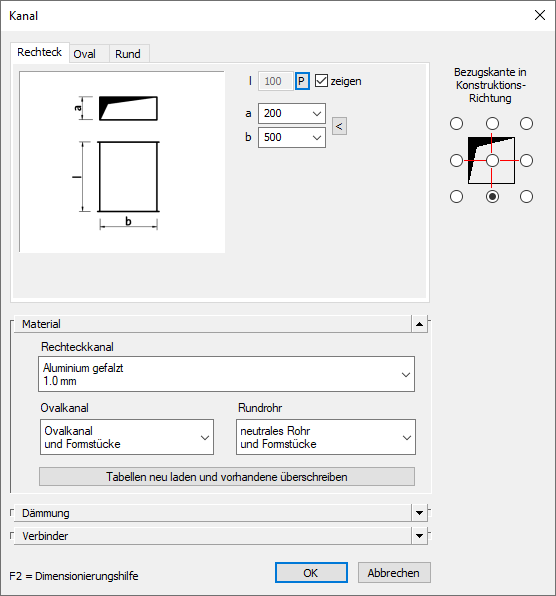Switch to the Rechteck tab
556x596 pixels.
tap(40, 52)
